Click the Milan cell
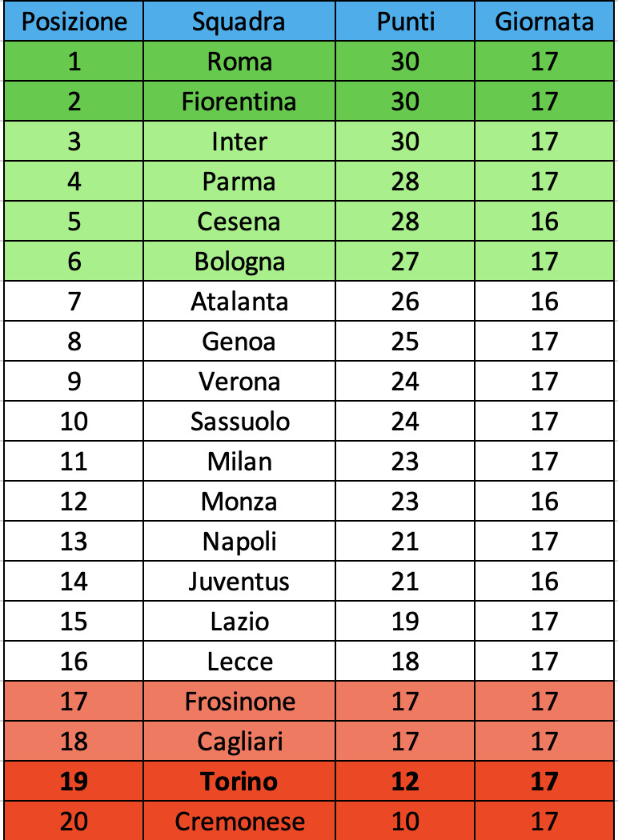618x840 pixels. [239, 462]
